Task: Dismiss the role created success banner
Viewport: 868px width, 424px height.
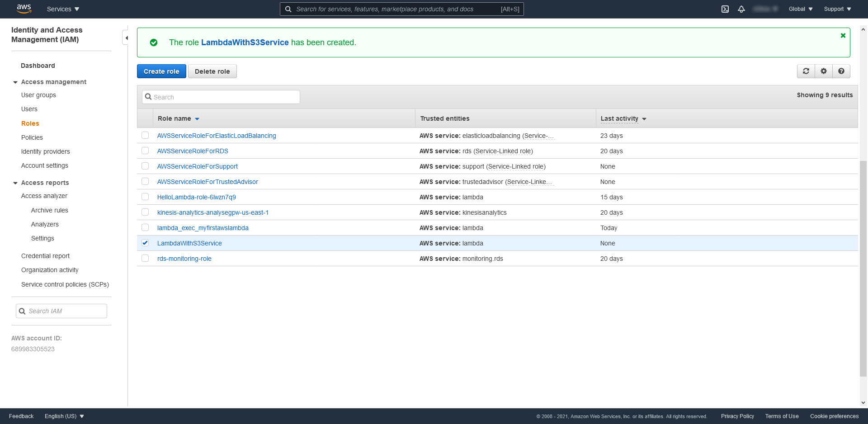Action: pos(843,35)
